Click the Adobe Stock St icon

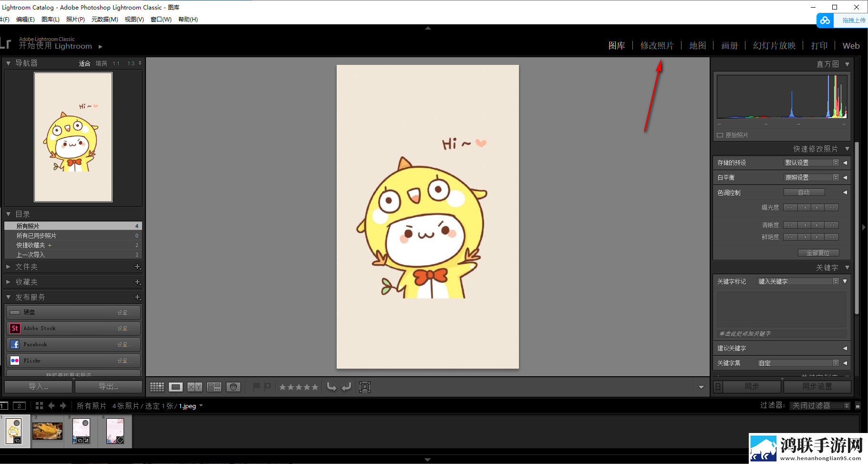click(15, 328)
